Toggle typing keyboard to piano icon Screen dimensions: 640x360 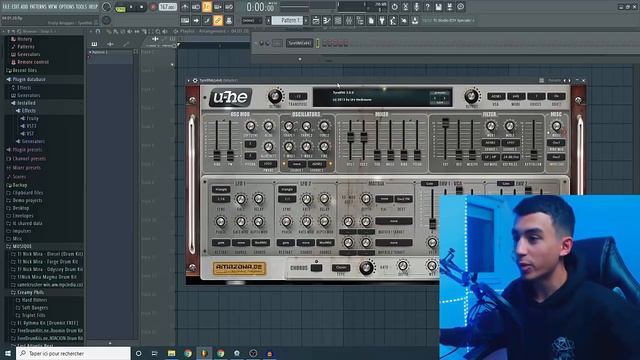185,20
